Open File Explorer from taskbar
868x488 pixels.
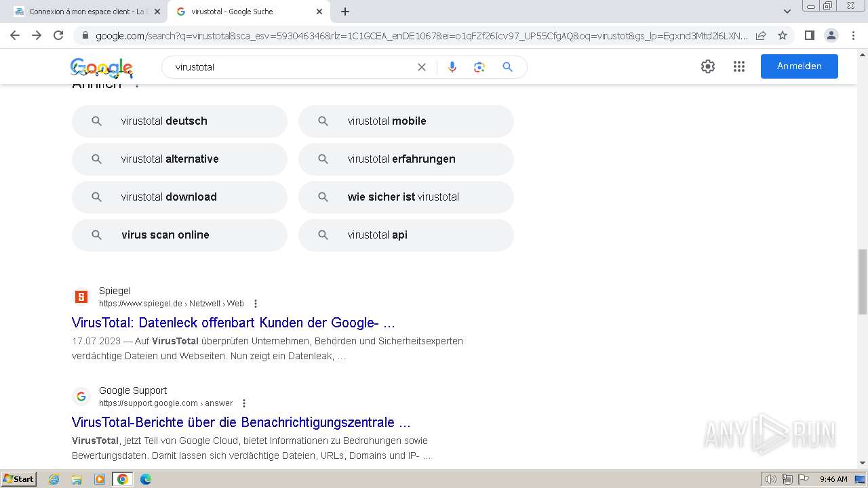click(x=77, y=479)
